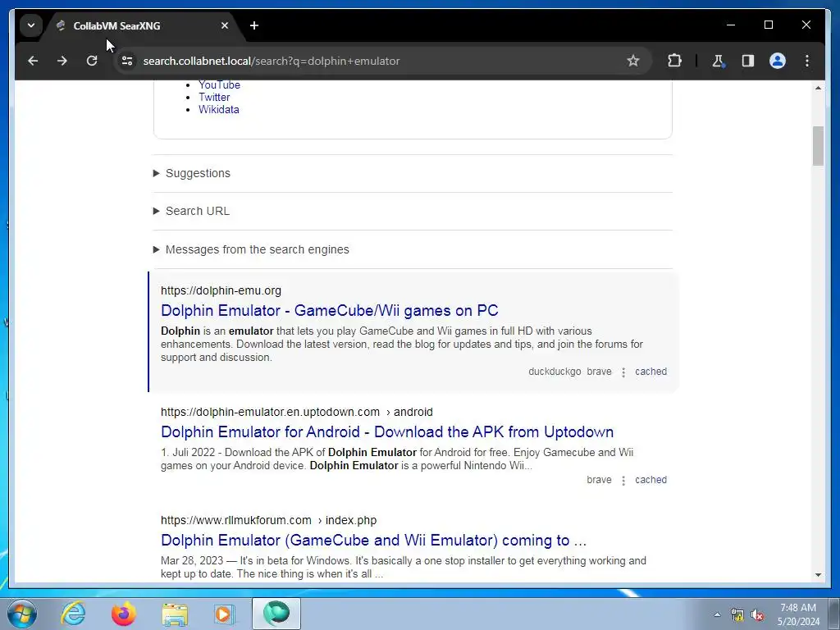Go back to the previous page
The height and width of the screenshot is (630, 840).
tap(33, 61)
